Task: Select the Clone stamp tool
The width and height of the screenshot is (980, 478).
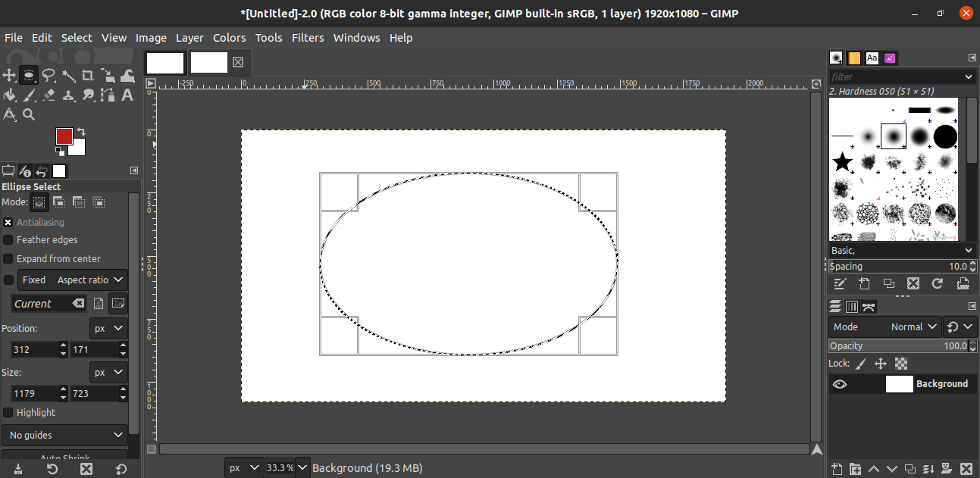Action: click(x=68, y=95)
